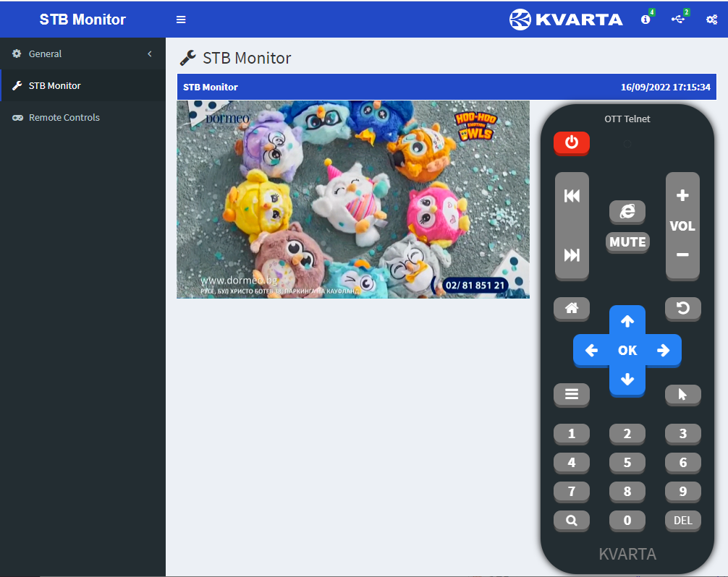
Task: Go to Home on the remote
Action: pos(572,308)
